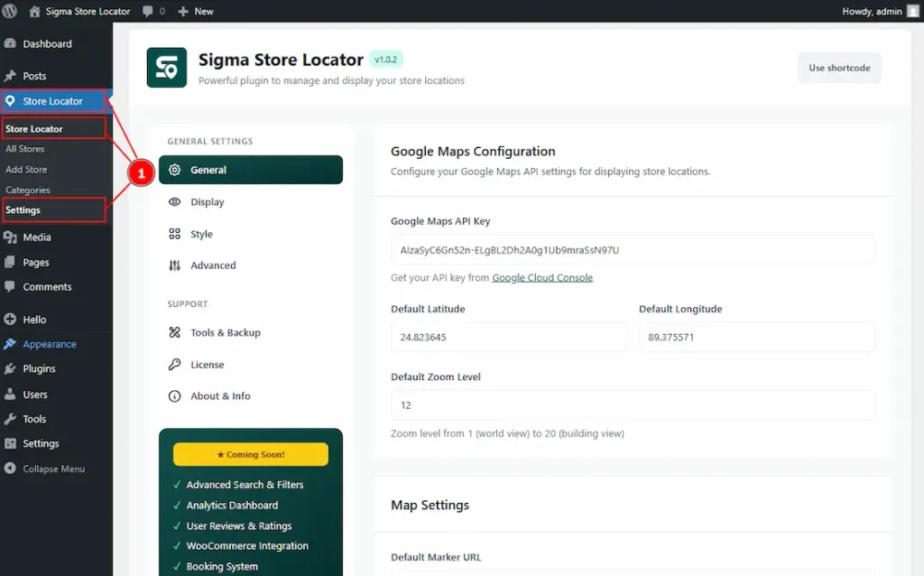Screen dimensions: 924x576
Task: Click the Appearance paintbrush icon
Action: click(x=10, y=344)
